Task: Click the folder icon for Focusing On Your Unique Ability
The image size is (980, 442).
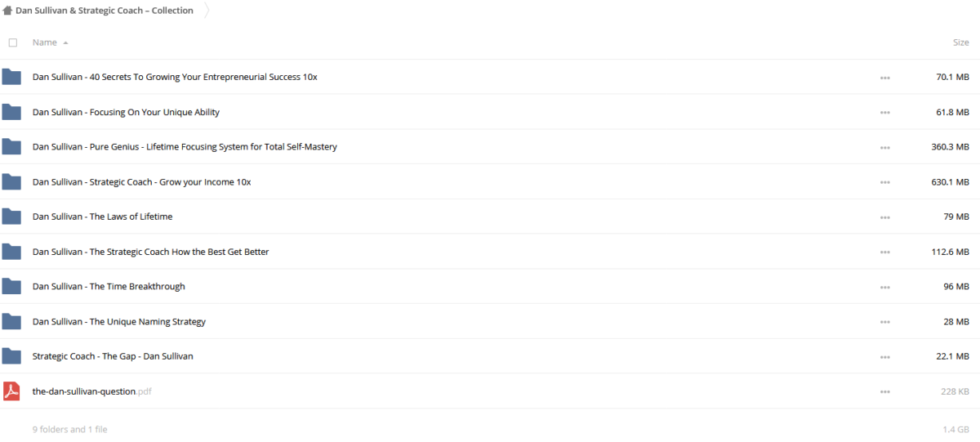Action: (x=11, y=112)
